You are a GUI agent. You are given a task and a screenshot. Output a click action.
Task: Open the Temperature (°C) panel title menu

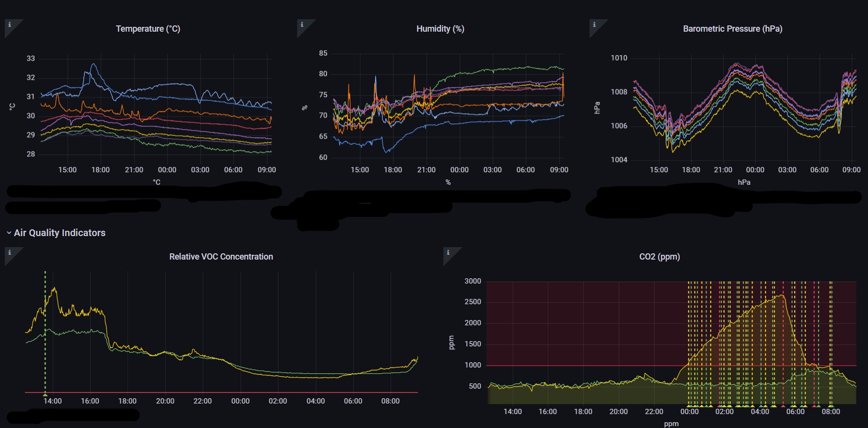point(148,29)
